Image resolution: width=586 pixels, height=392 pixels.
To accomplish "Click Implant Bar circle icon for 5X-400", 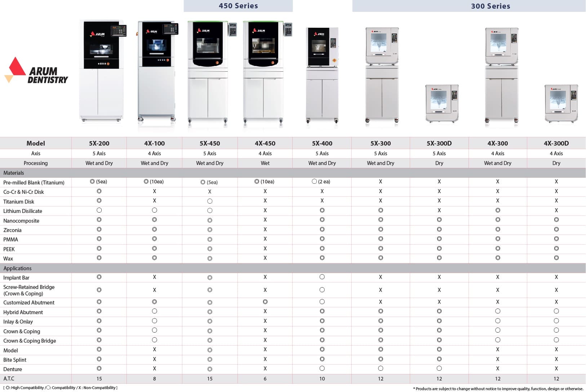I will (x=322, y=277).
